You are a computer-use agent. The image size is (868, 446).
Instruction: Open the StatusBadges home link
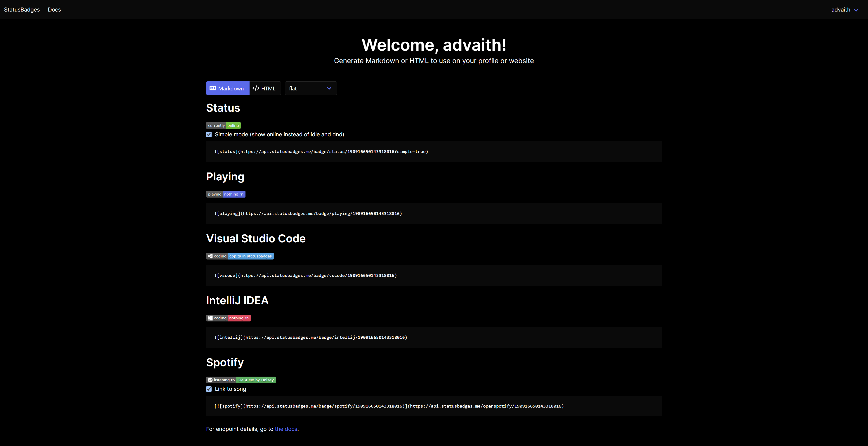coord(22,10)
